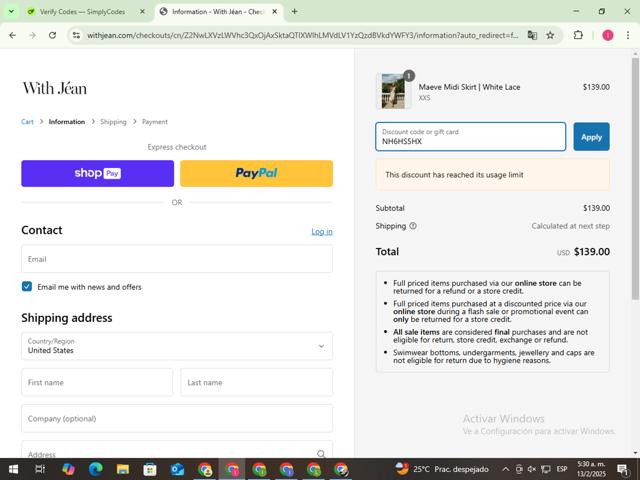The width and height of the screenshot is (640, 480).
Task: Apply the discount code
Action: tap(591, 137)
